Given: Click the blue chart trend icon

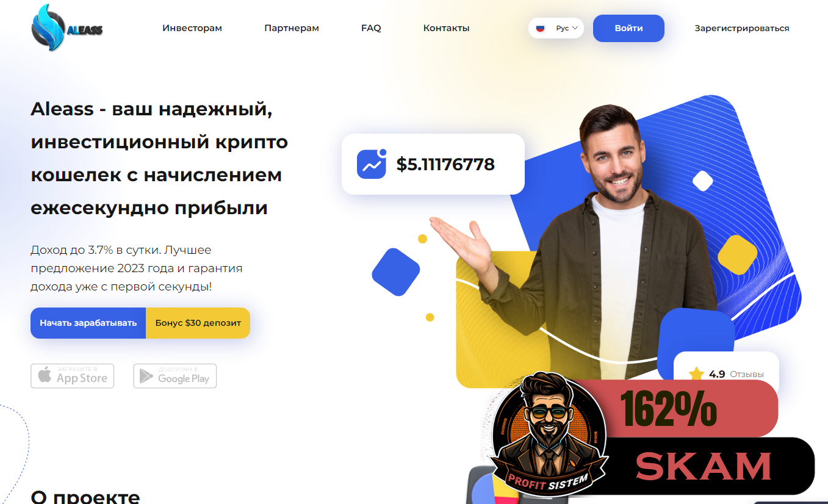Looking at the screenshot, I should coord(372,164).
